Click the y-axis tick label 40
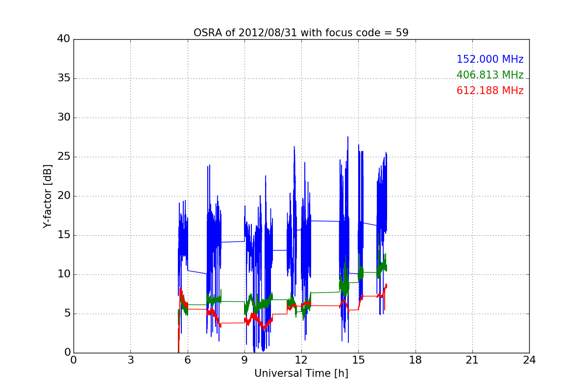Image resolution: width=588 pixels, height=392 pixels. tap(64, 39)
